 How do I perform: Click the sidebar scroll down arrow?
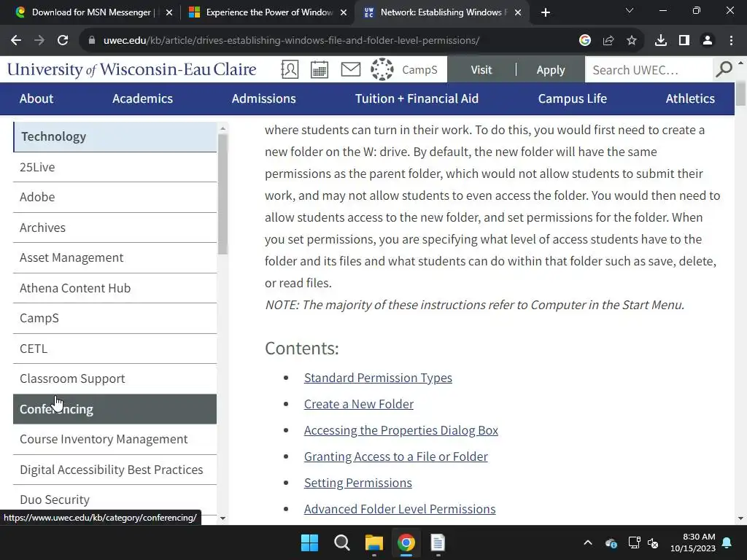pyautogui.click(x=222, y=518)
